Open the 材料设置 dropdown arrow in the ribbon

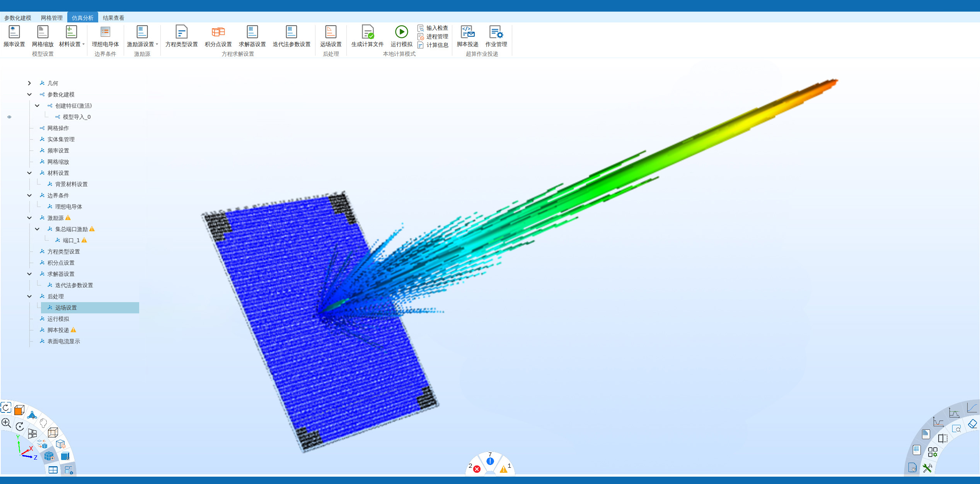tap(84, 44)
